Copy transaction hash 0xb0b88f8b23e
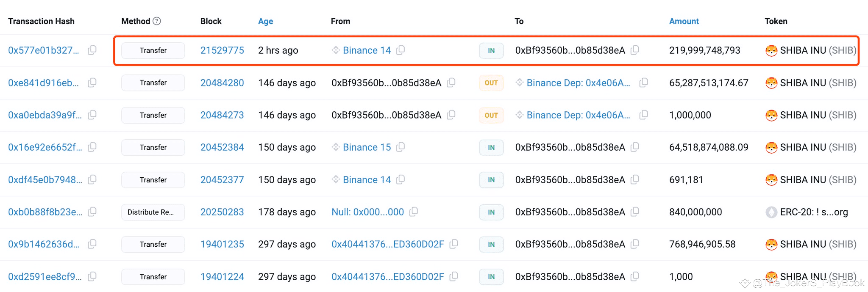The height and width of the screenshot is (292, 868). pyautogui.click(x=92, y=212)
